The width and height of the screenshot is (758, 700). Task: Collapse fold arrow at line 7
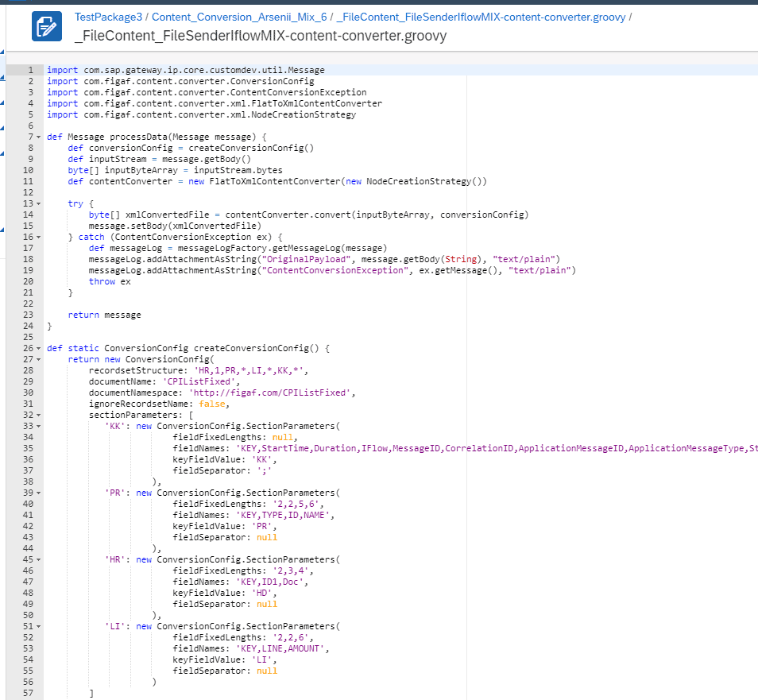tap(39, 137)
